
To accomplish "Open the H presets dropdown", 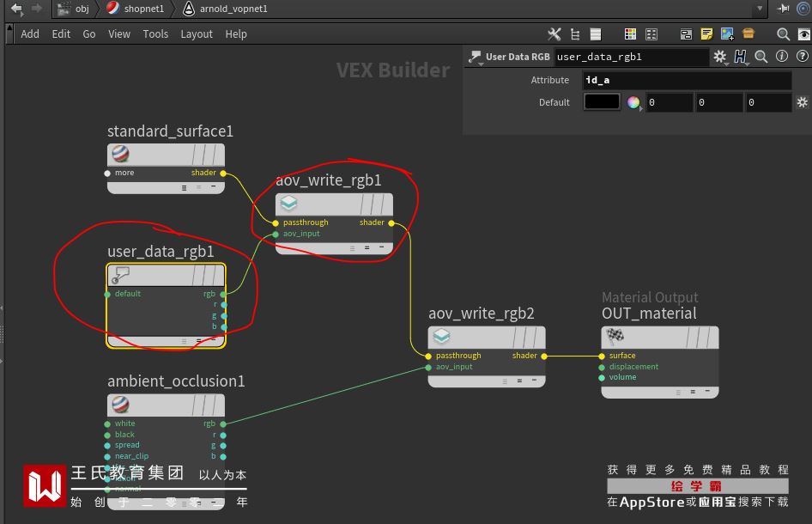I will coord(741,57).
